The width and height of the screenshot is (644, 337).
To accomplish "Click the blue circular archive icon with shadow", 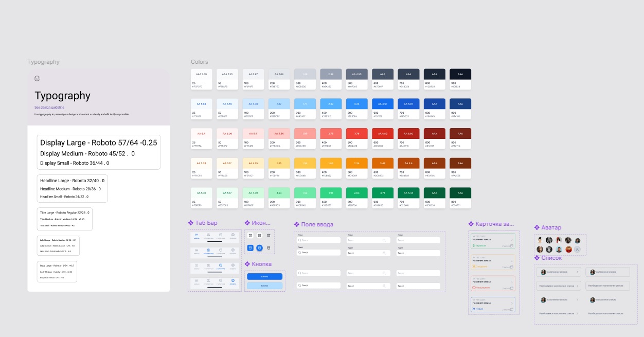I will (259, 248).
